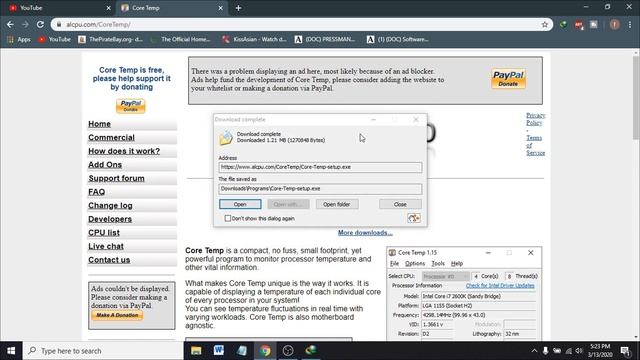Click Open folder button
Viewport: 640px width, 360px height.
coord(337,204)
